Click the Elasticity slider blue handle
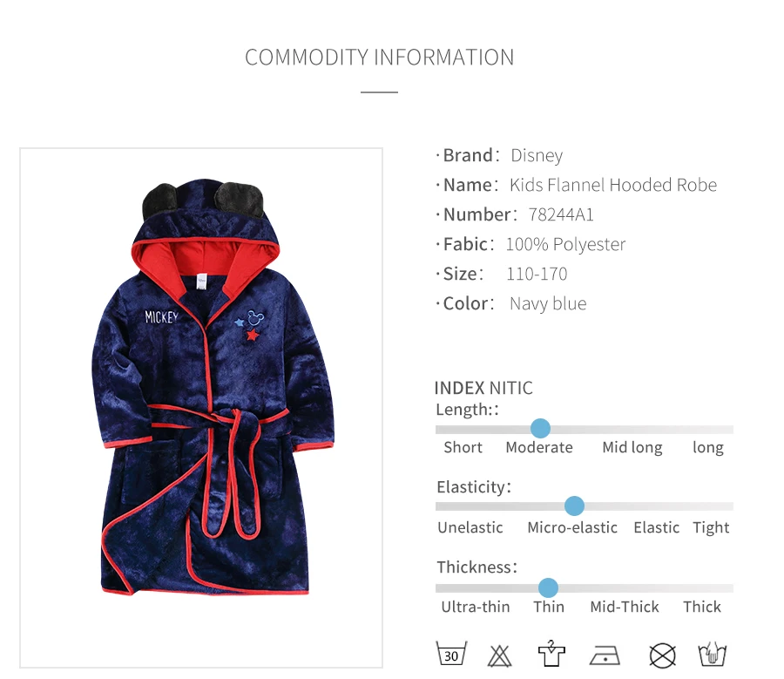Screen dimensions: 784x679 (574, 506)
